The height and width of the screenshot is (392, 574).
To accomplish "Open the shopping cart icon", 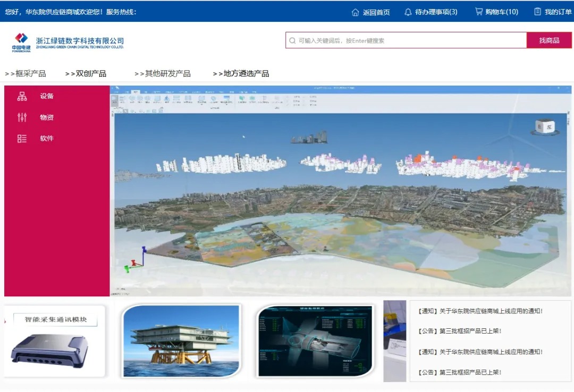I will coord(478,12).
